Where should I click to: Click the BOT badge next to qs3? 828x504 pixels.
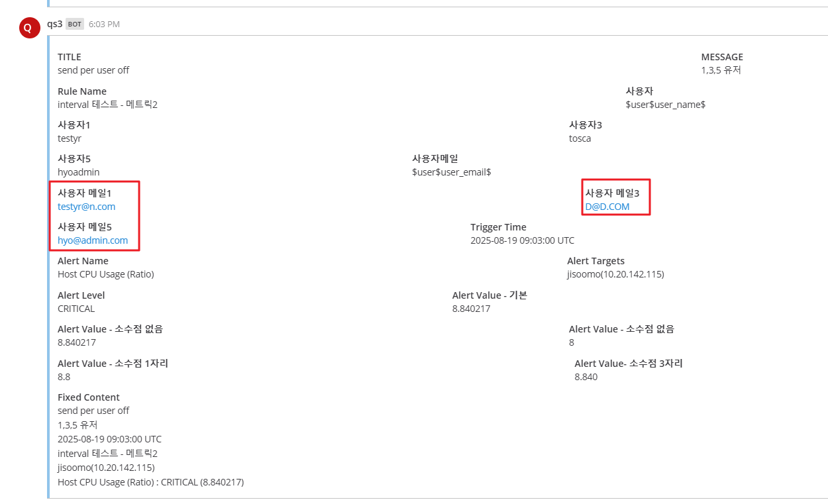point(74,25)
